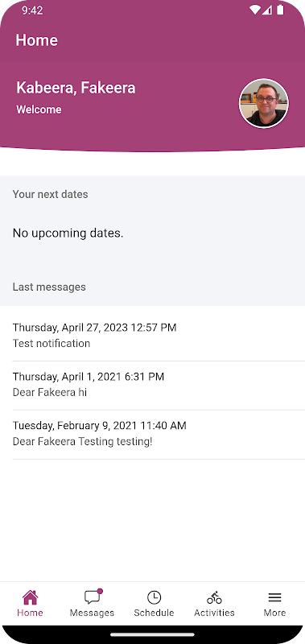Tap the Your next dates header
Screen dimensions: 305x644
click(x=50, y=194)
